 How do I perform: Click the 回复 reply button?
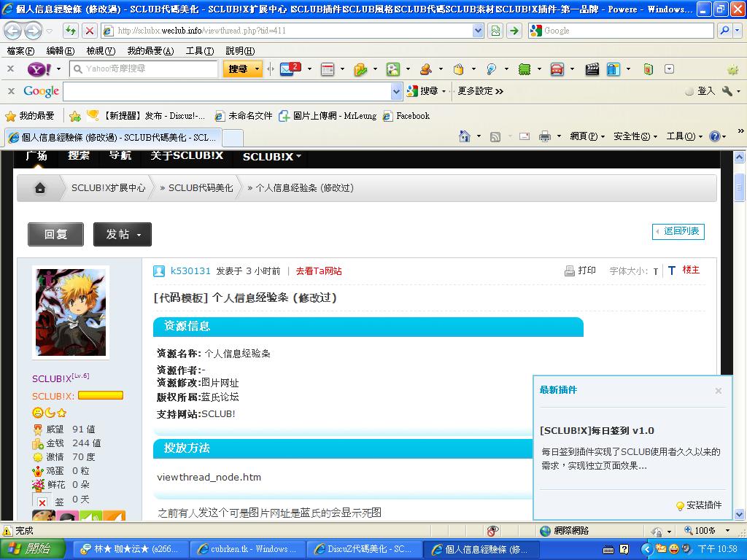pyautogui.click(x=55, y=234)
